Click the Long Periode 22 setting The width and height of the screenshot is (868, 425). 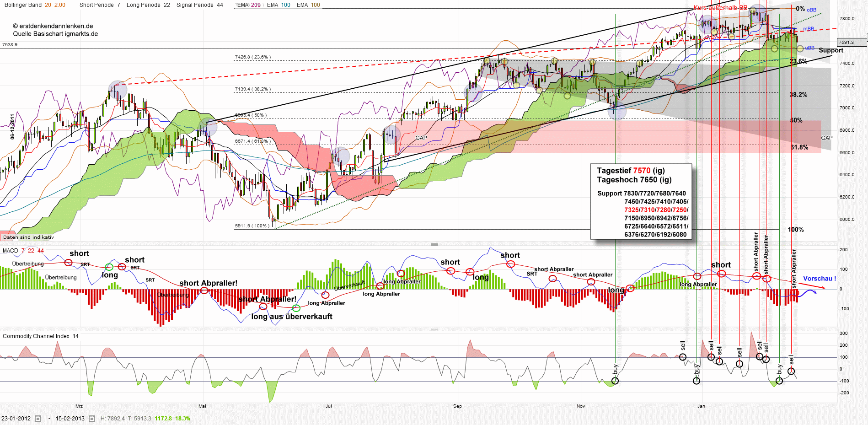(x=148, y=5)
